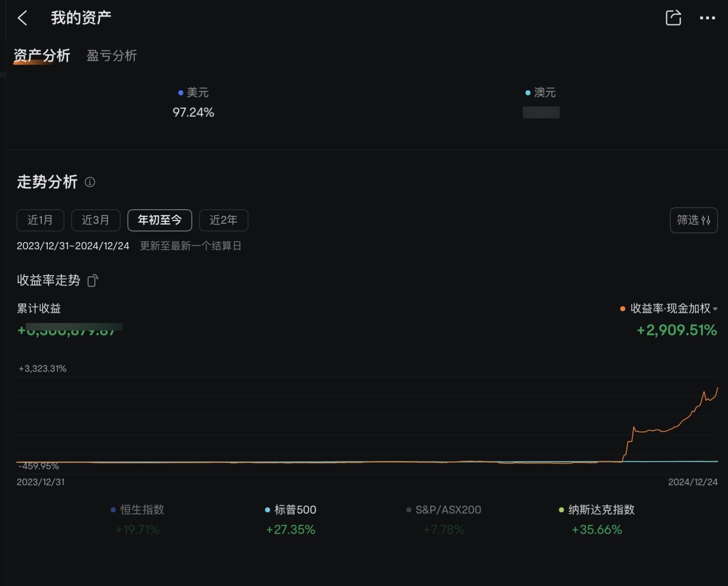Select the 年初至今 range option

[x=160, y=220]
